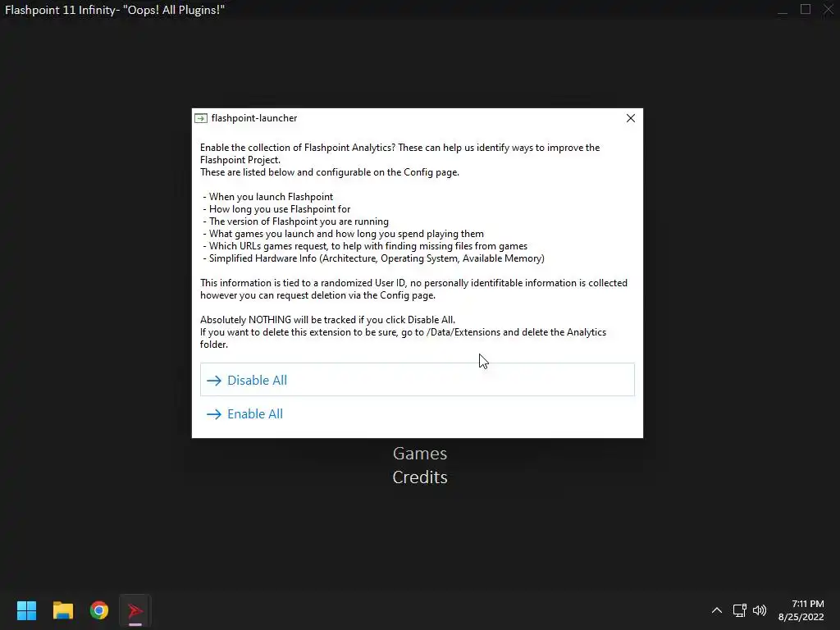
Task: Click the flashpoint-launcher title icon
Action: click(201, 118)
